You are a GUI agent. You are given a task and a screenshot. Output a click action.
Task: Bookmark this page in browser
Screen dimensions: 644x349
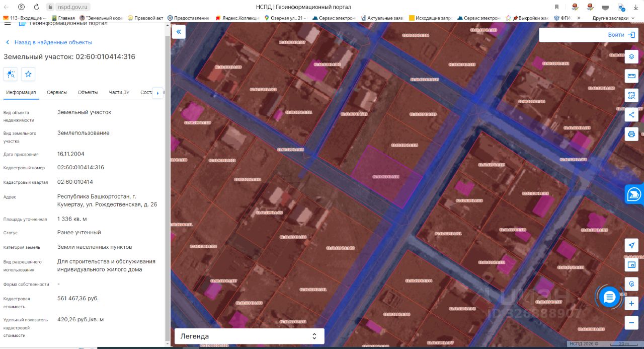coord(556,7)
